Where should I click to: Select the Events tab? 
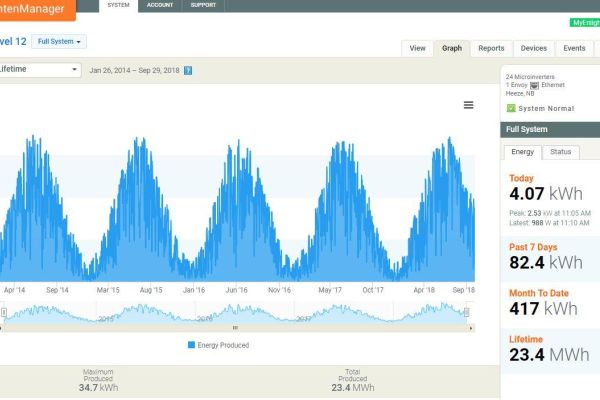tap(574, 48)
